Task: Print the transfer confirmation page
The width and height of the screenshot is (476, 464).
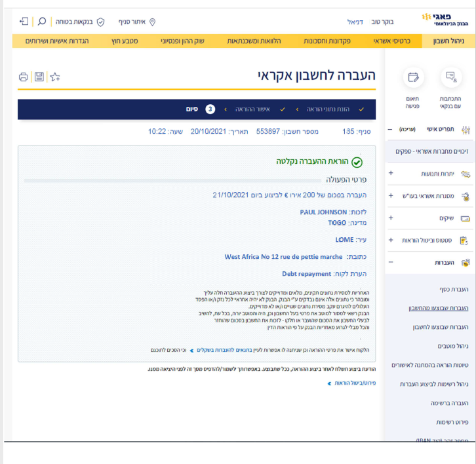Action: tap(24, 77)
